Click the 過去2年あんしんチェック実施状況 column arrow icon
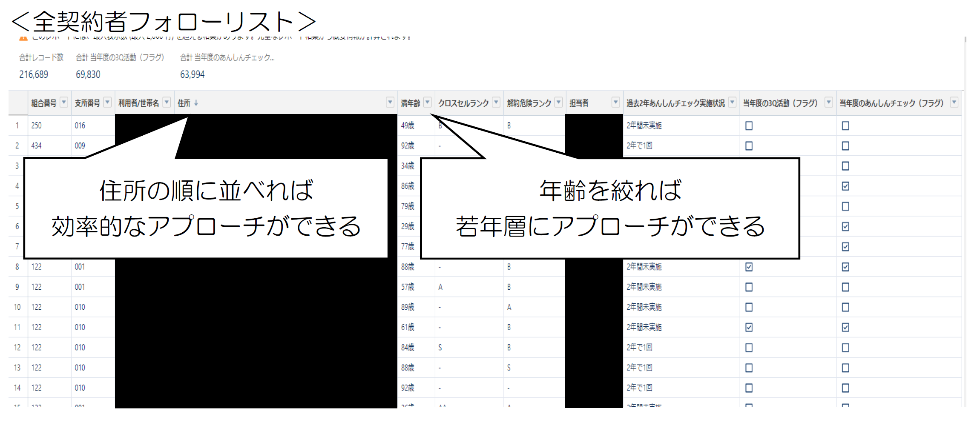This screenshot has width=980, height=425. point(733,103)
